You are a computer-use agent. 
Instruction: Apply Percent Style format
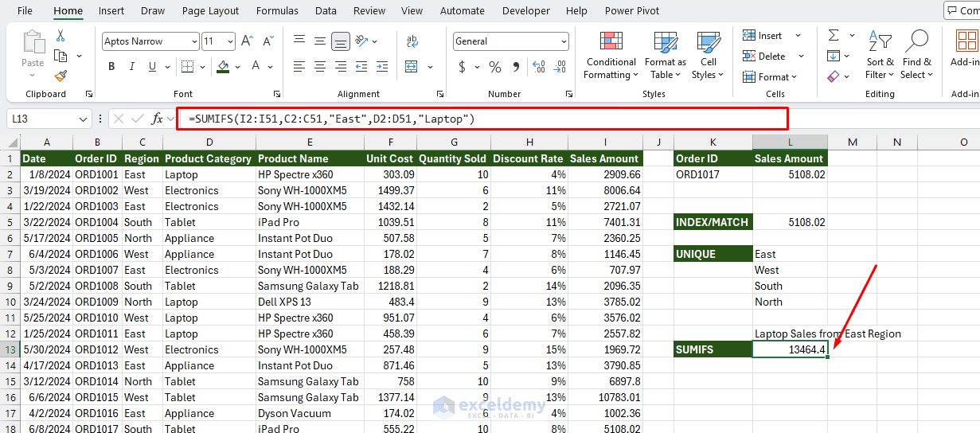point(495,67)
